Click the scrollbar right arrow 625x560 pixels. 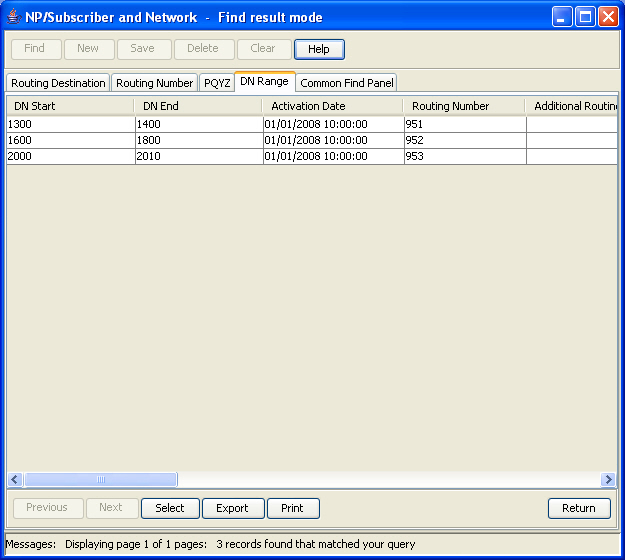coord(608,479)
